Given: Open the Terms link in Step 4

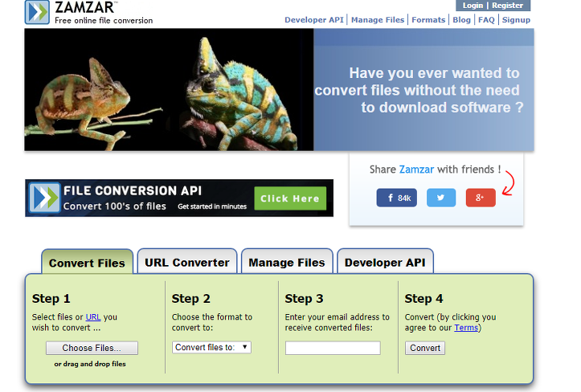Looking at the screenshot, I should pyautogui.click(x=466, y=328).
